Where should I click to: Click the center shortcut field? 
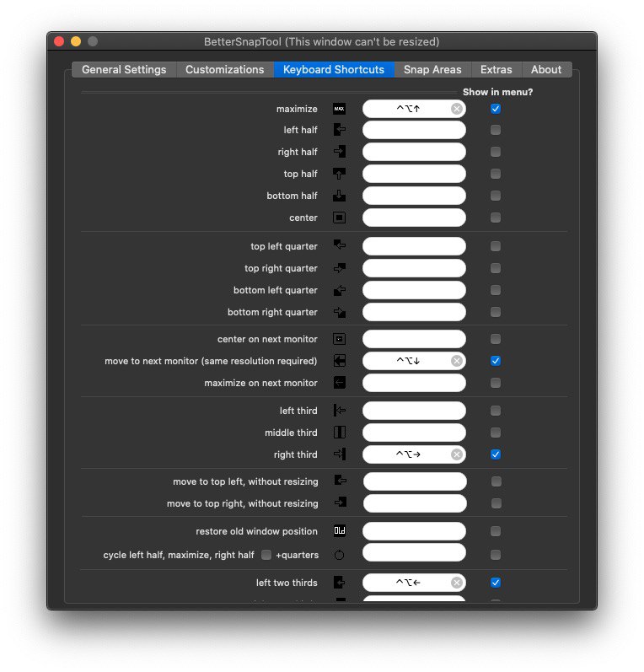[414, 218]
